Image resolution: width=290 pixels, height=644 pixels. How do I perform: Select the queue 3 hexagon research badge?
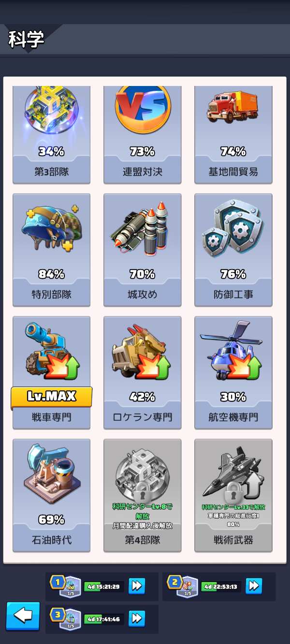tap(70, 619)
